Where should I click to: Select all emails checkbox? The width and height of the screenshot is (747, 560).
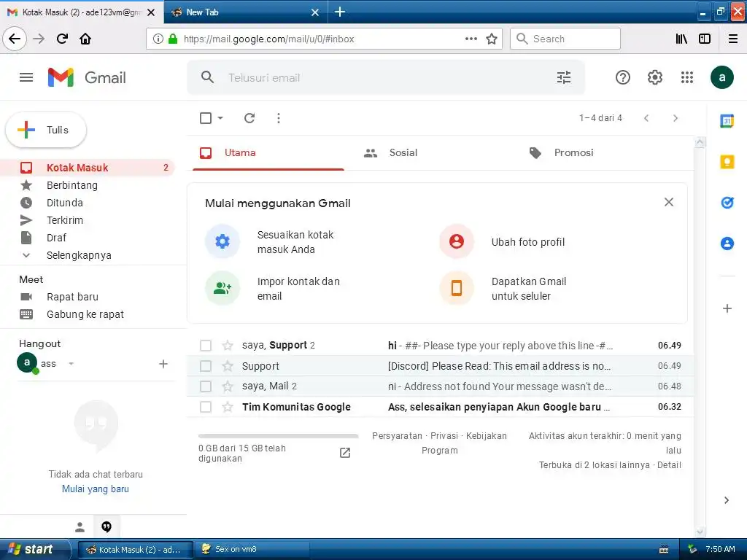point(206,118)
